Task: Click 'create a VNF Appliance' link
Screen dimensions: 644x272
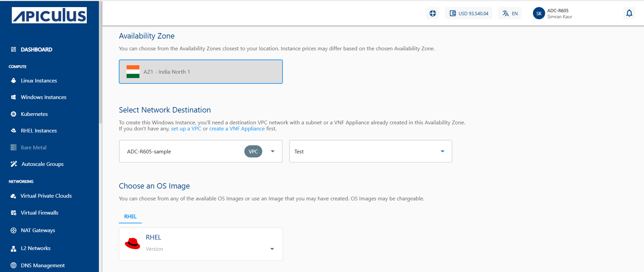Action: 237,129
